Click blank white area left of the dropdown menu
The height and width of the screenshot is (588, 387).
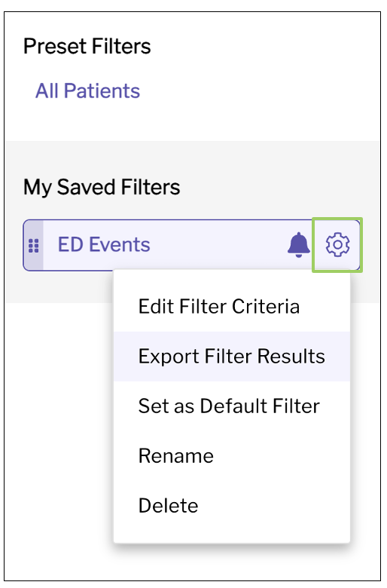(58, 412)
